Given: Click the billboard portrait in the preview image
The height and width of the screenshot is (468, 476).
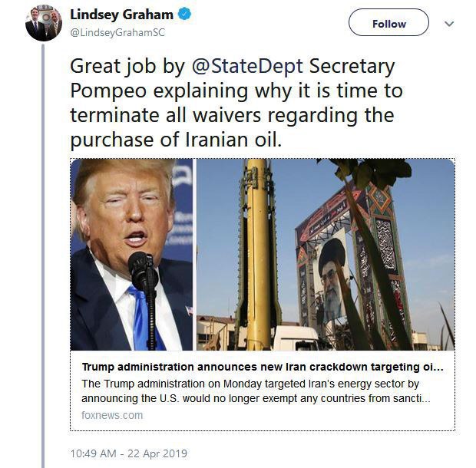Looking at the screenshot, I should [x=332, y=276].
